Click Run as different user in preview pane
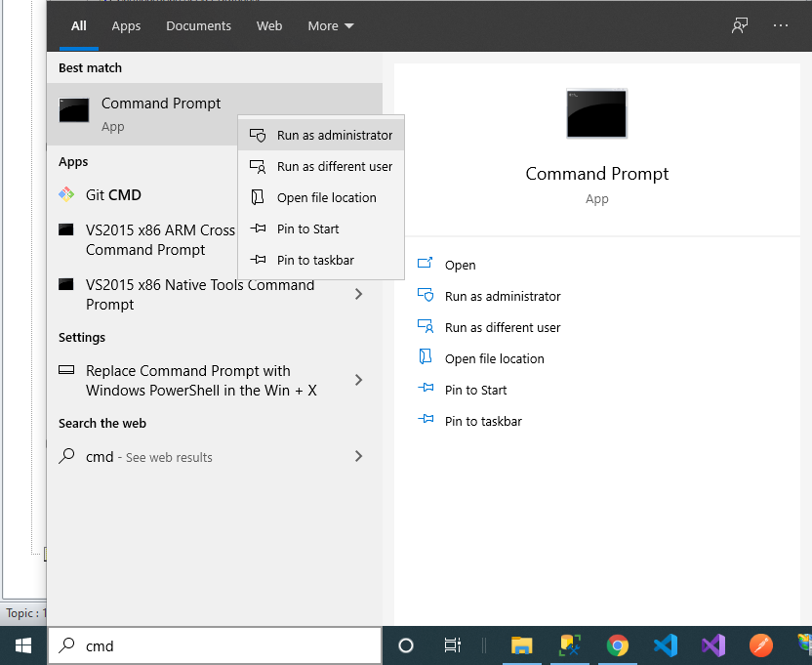The image size is (812, 665). (x=503, y=327)
